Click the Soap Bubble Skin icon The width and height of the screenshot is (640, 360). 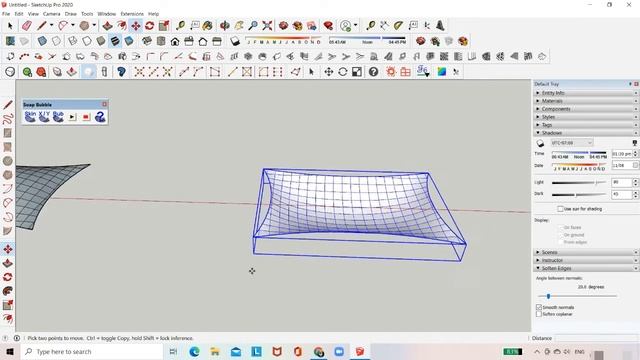[30, 117]
